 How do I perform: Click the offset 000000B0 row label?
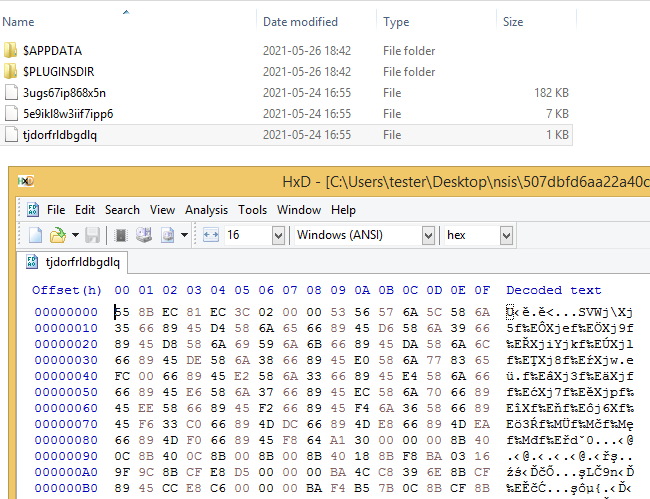66,488
